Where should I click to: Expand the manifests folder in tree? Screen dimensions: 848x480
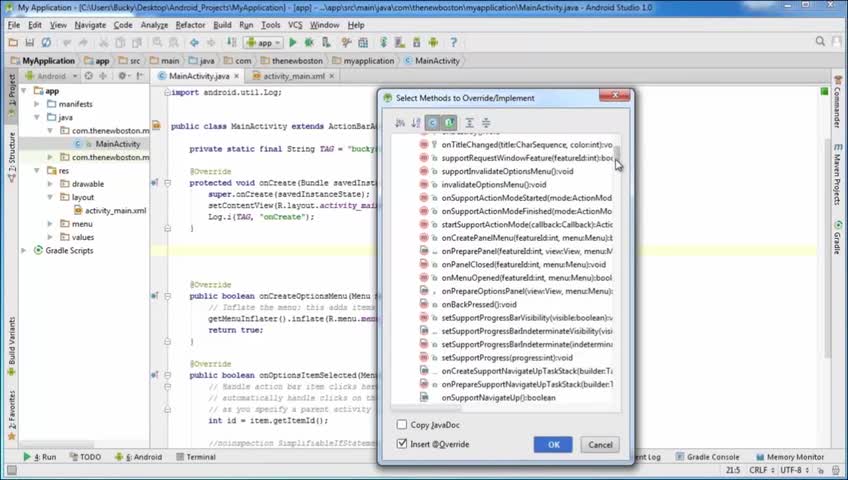[x=37, y=104]
